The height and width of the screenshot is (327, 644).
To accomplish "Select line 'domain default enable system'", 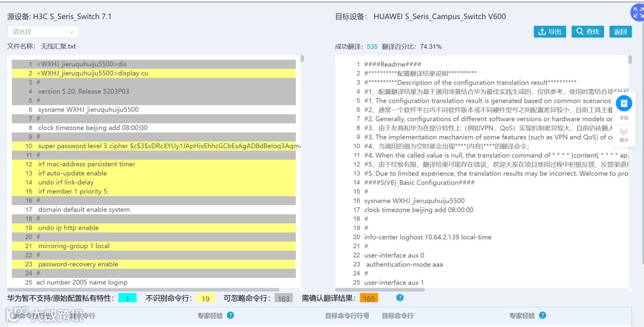I will point(154,209).
